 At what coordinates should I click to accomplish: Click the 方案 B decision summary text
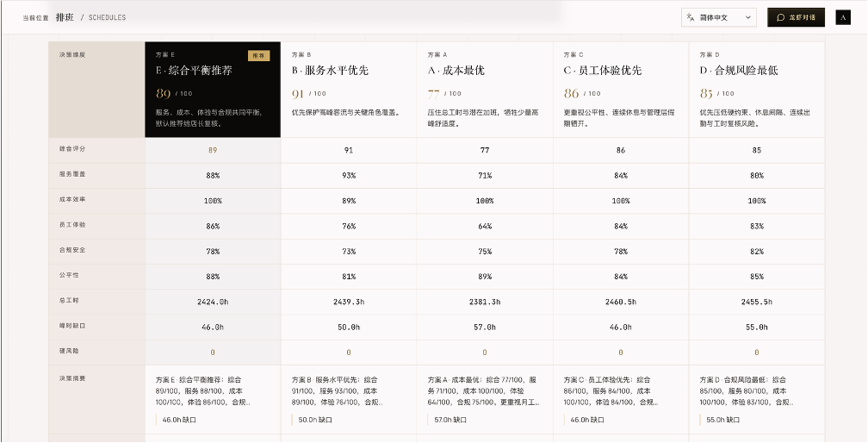(338, 391)
